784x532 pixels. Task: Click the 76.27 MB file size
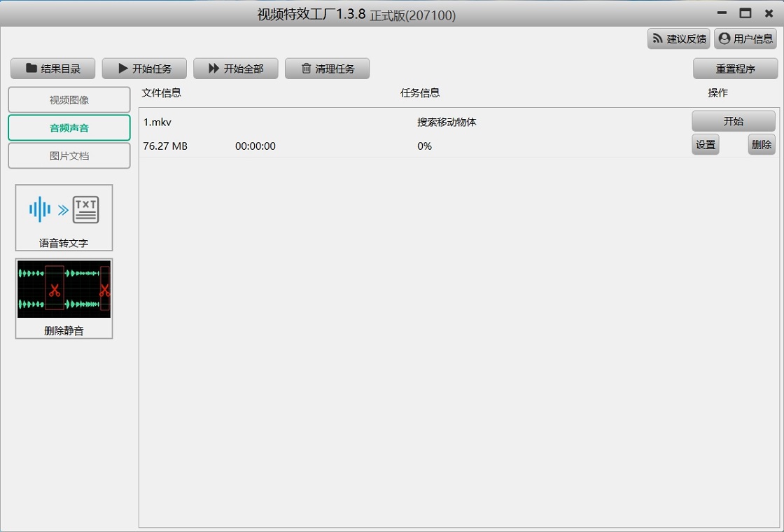tap(165, 146)
